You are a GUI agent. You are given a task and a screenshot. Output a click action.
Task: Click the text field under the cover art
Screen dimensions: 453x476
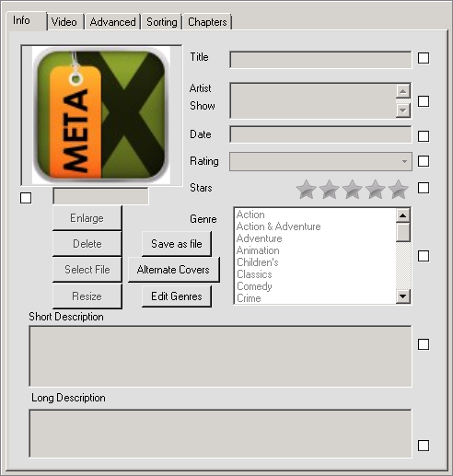pyautogui.click(x=100, y=196)
